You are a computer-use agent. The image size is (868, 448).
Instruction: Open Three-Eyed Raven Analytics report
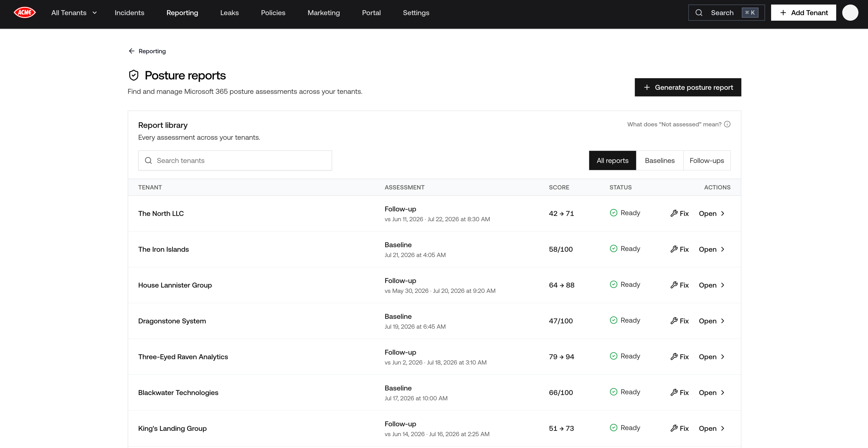pyautogui.click(x=711, y=357)
